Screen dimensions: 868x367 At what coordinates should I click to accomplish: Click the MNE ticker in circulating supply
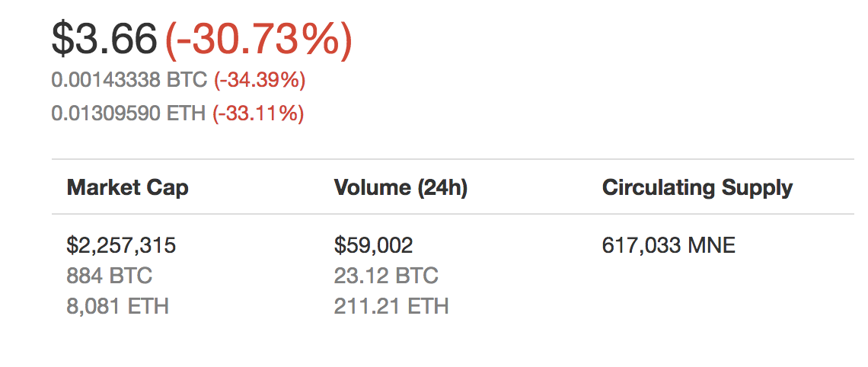(711, 245)
